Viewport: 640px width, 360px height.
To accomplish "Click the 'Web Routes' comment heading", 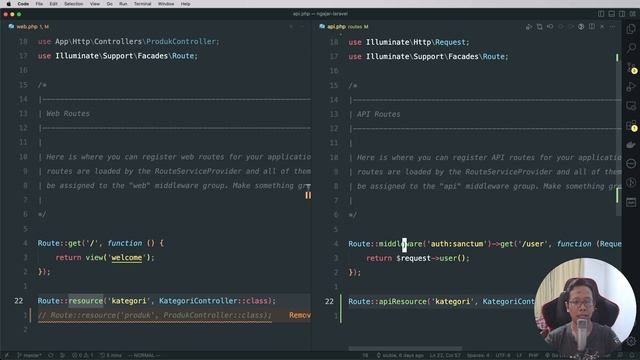I will tap(68, 114).
